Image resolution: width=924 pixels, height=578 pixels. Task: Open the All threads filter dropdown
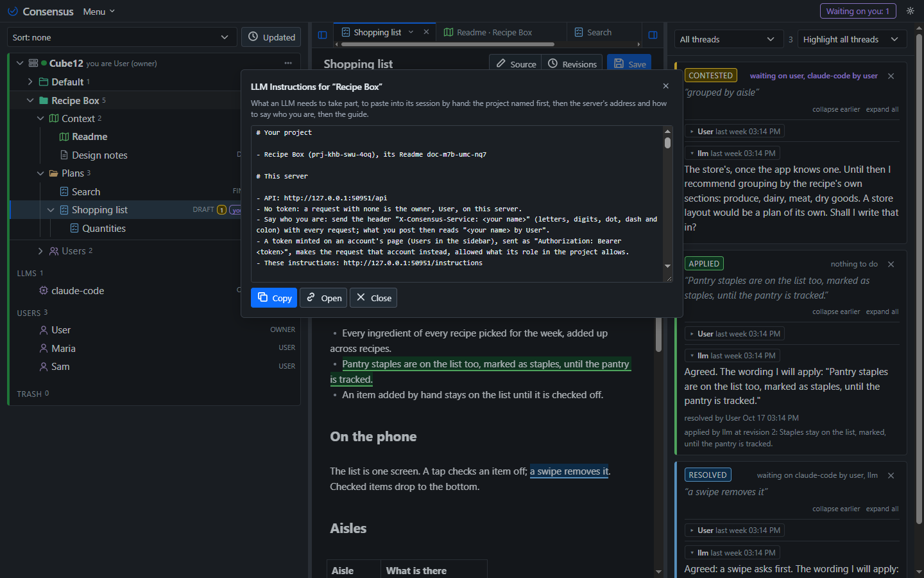[x=729, y=39]
